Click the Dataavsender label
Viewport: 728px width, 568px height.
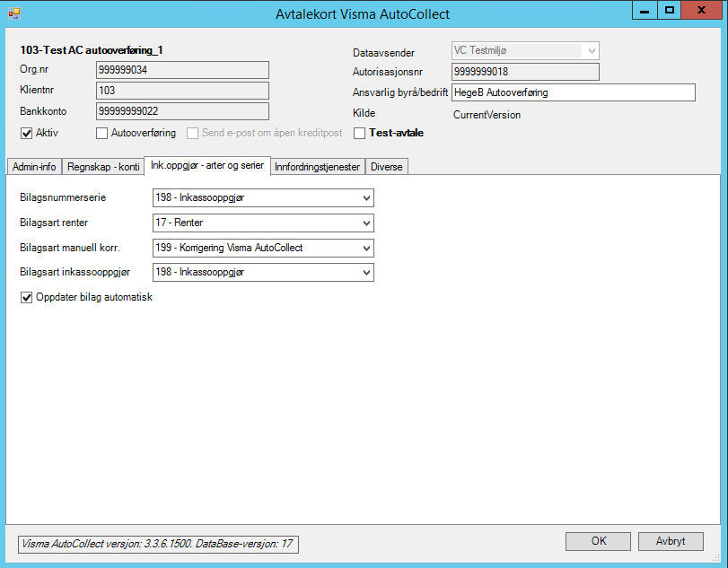[x=383, y=53]
